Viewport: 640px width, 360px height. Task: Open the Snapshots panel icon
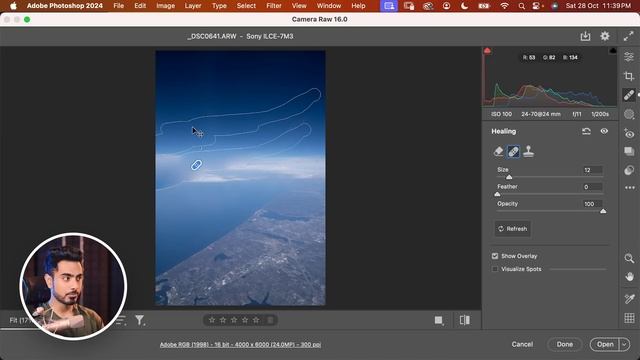click(629, 151)
